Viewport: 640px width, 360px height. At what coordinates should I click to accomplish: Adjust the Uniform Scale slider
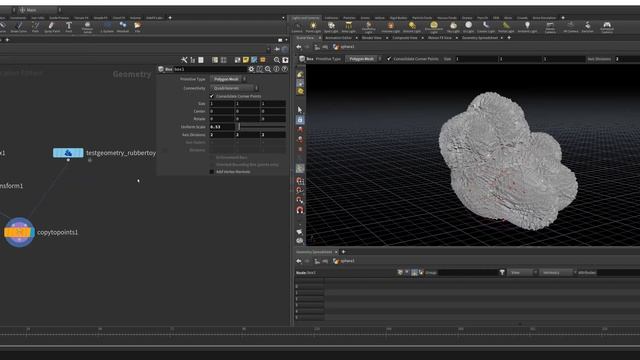(262, 127)
